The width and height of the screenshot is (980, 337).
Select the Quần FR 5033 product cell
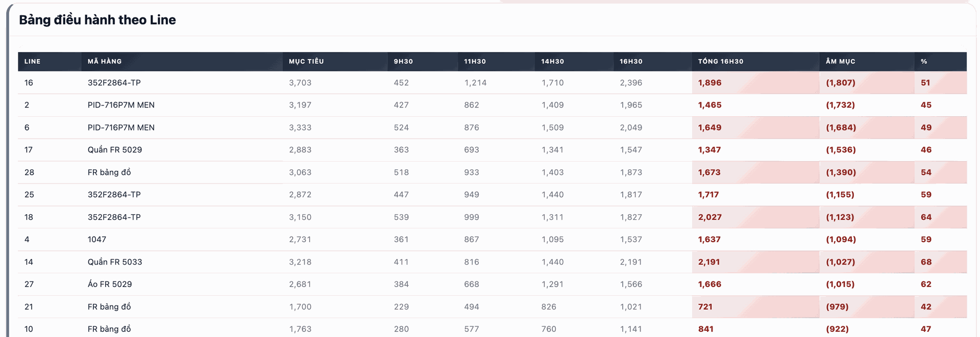115,262
